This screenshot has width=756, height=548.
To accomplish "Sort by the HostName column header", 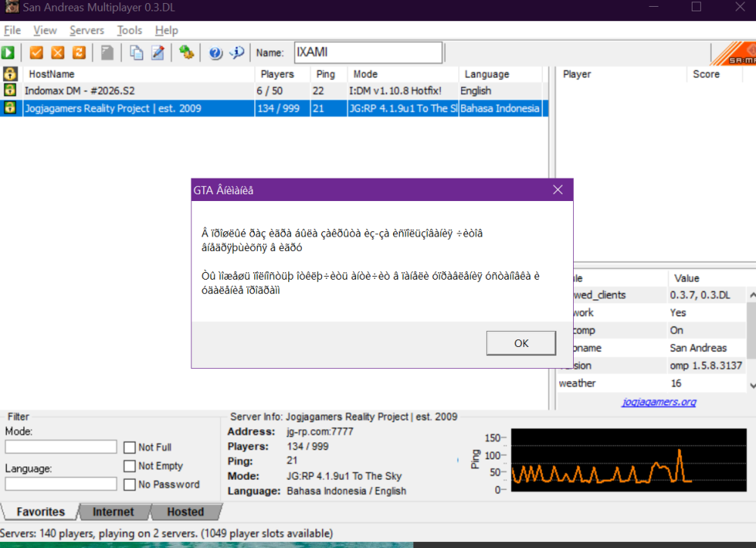I will click(x=139, y=74).
